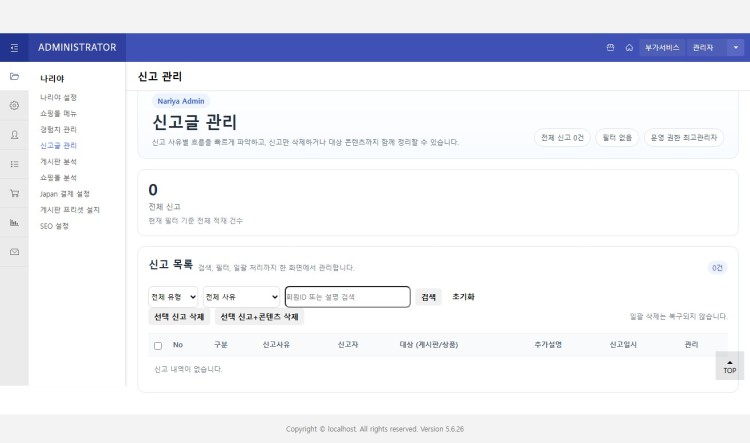This screenshot has width=750, height=443.
Task: Open the list icon section in sidebar
Action: click(14, 163)
